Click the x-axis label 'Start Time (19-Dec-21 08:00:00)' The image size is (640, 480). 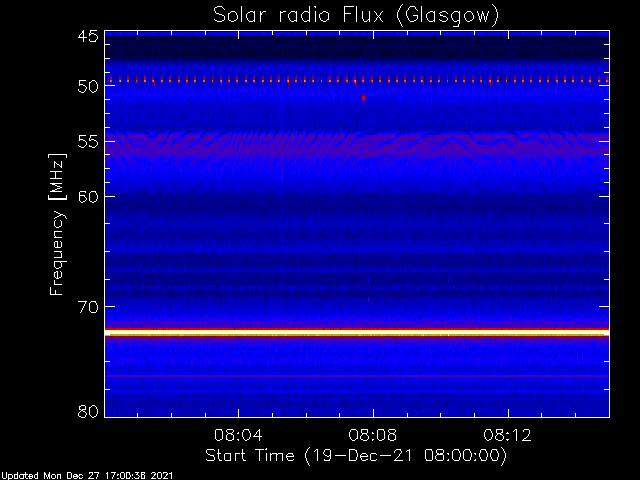pos(356,456)
